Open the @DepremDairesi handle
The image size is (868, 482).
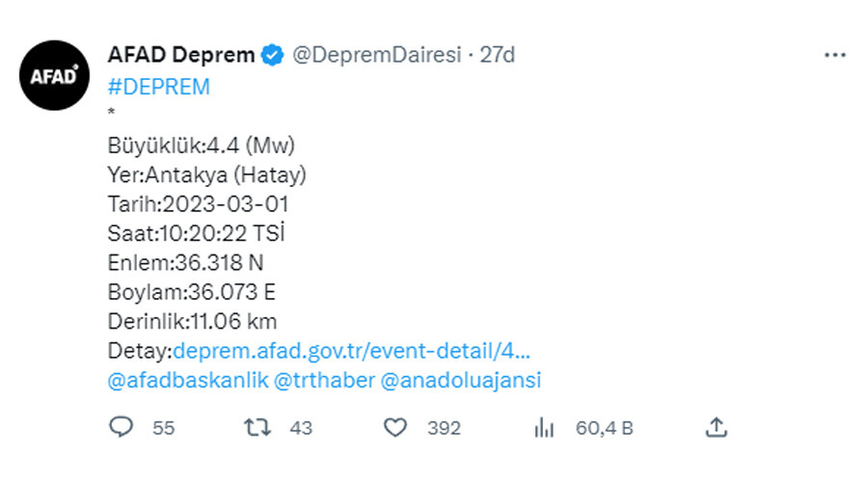click(378, 55)
